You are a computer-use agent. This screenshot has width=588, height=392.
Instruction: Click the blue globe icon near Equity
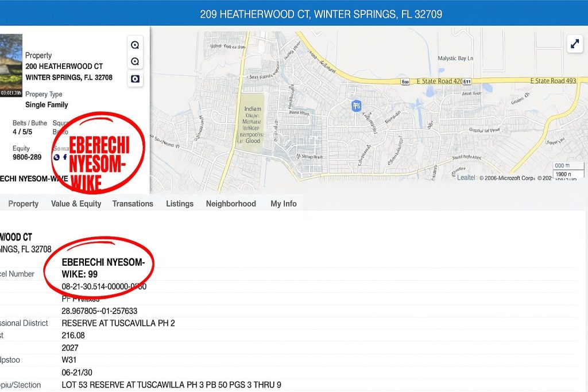[57, 157]
